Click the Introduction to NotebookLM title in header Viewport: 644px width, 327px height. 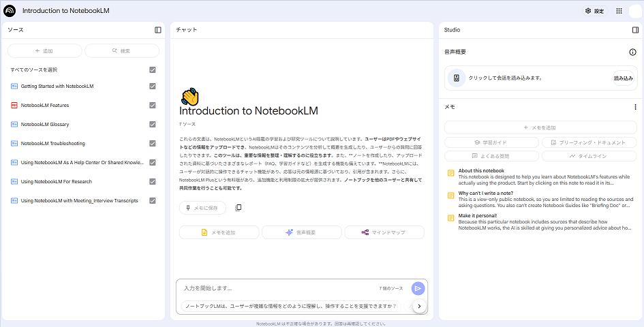tap(65, 11)
